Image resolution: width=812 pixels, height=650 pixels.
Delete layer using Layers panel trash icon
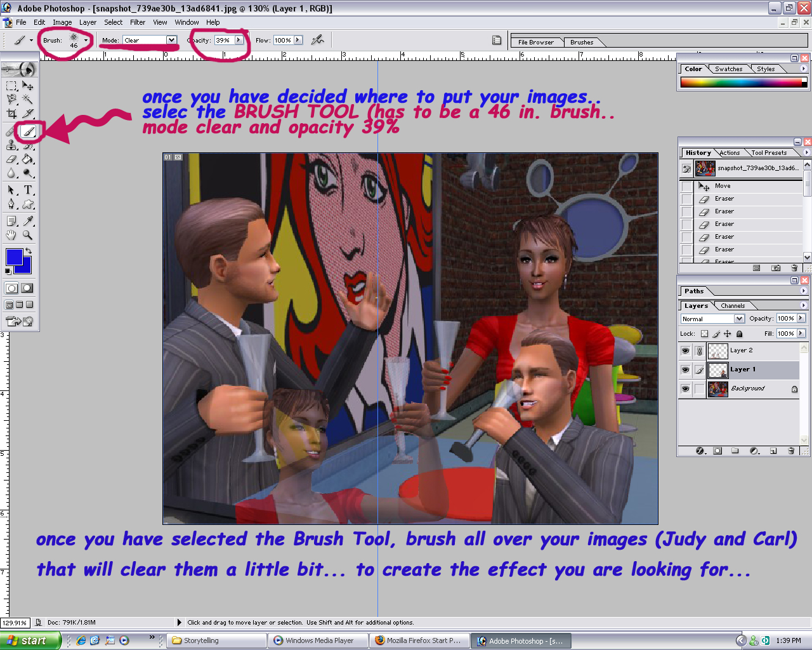791,451
